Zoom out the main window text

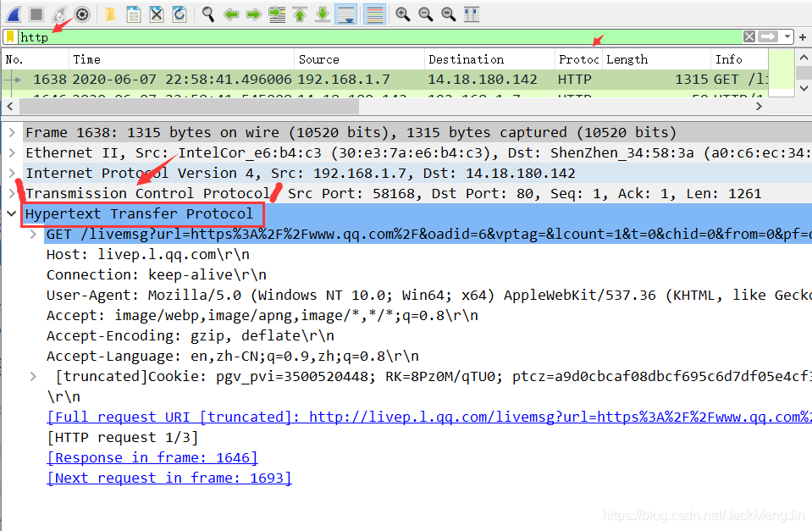click(x=426, y=14)
